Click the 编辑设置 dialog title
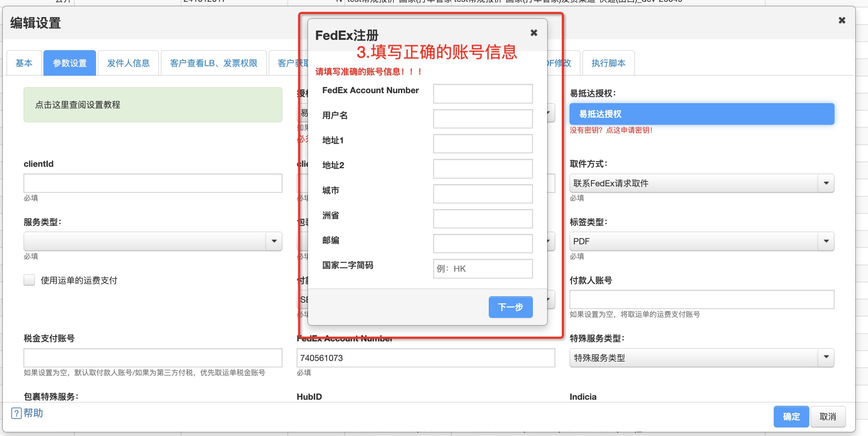Image resolution: width=868 pixels, height=436 pixels. click(35, 23)
